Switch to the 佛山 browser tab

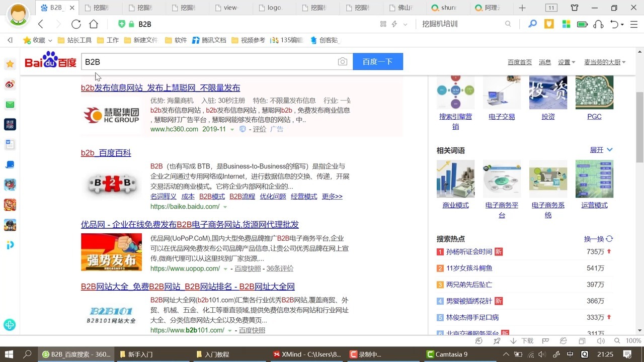[x=403, y=8]
